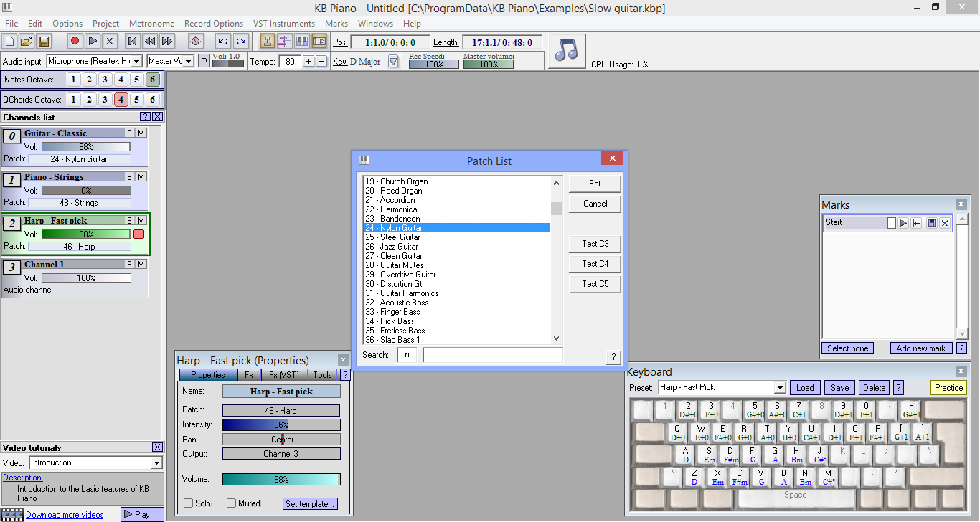The height and width of the screenshot is (522, 980).
Task: Click the Start mark green go-to arrow
Action: point(917,223)
